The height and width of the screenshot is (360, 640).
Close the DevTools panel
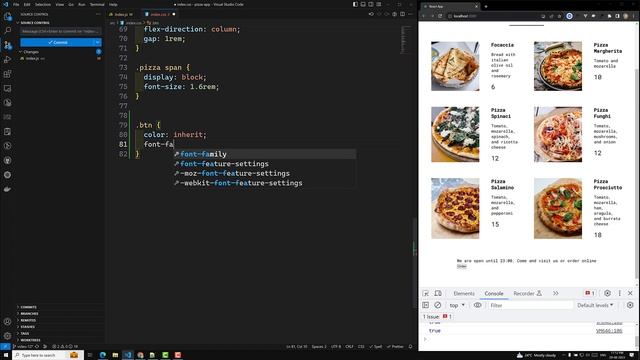point(630,293)
